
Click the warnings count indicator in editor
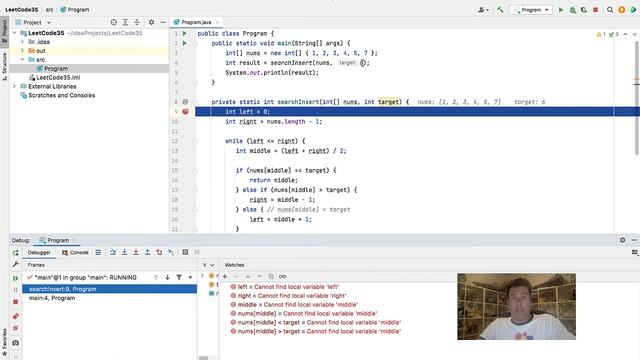tap(601, 35)
